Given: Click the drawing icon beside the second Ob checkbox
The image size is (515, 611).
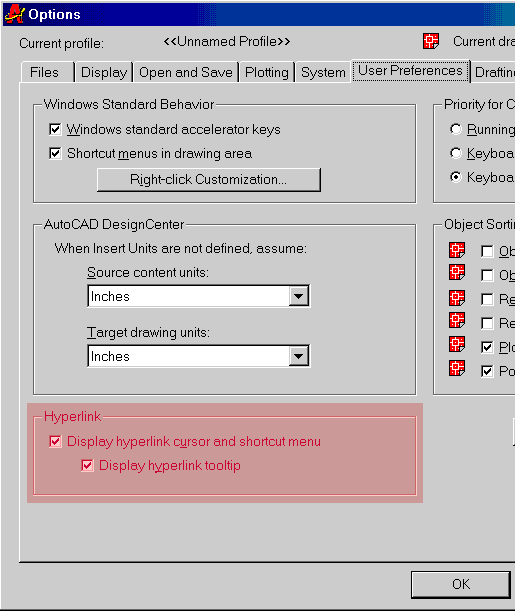Looking at the screenshot, I should coord(457,272).
